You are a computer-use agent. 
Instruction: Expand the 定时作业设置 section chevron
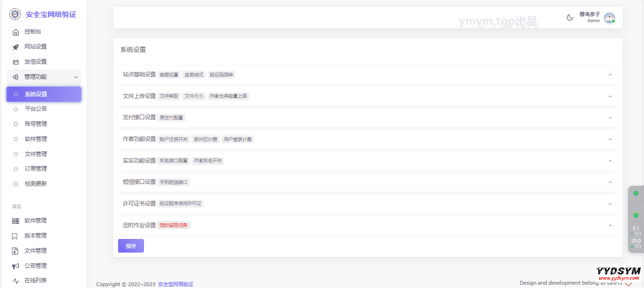(610, 225)
